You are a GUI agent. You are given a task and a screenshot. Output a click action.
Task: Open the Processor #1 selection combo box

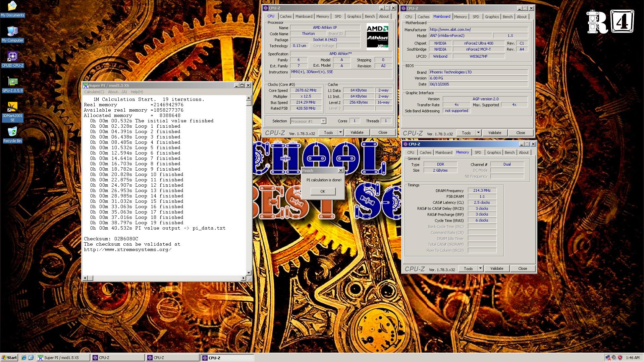pyautogui.click(x=308, y=121)
